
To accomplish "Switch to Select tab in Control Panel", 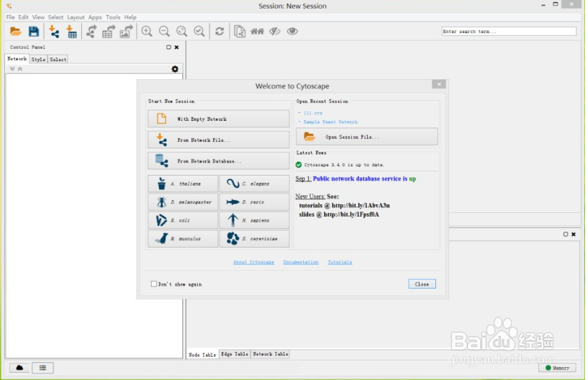I will [x=58, y=59].
